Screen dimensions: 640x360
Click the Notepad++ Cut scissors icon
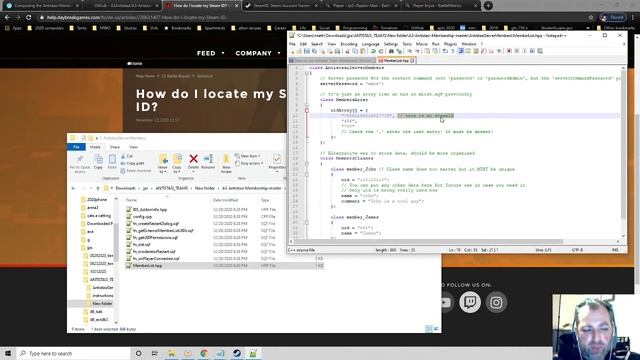(347, 51)
